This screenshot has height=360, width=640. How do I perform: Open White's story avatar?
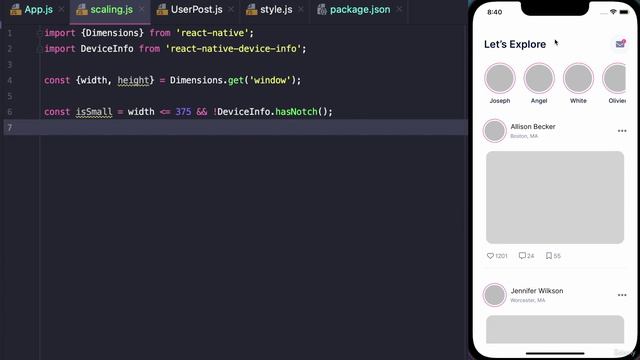[x=578, y=78]
